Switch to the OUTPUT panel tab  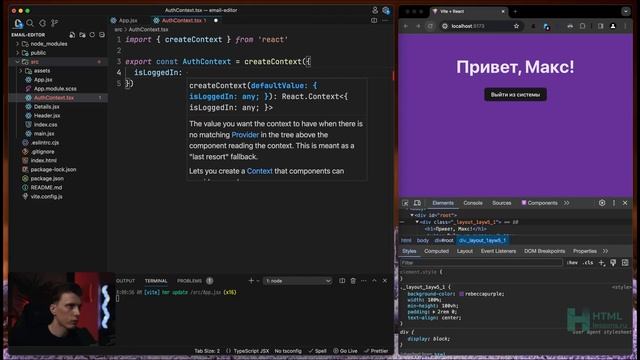point(125,281)
